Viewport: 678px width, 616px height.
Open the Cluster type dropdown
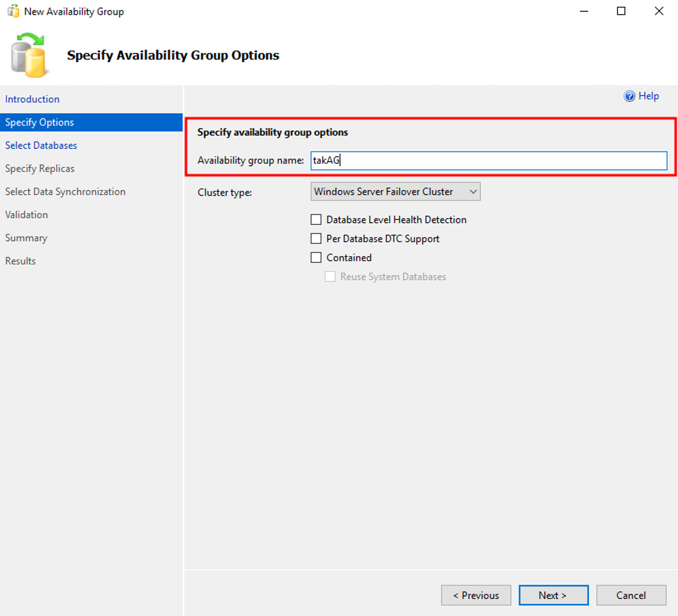pyautogui.click(x=390, y=192)
